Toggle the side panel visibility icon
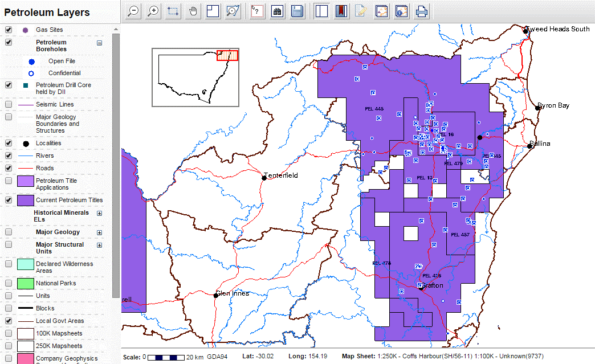 [x=321, y=11]
